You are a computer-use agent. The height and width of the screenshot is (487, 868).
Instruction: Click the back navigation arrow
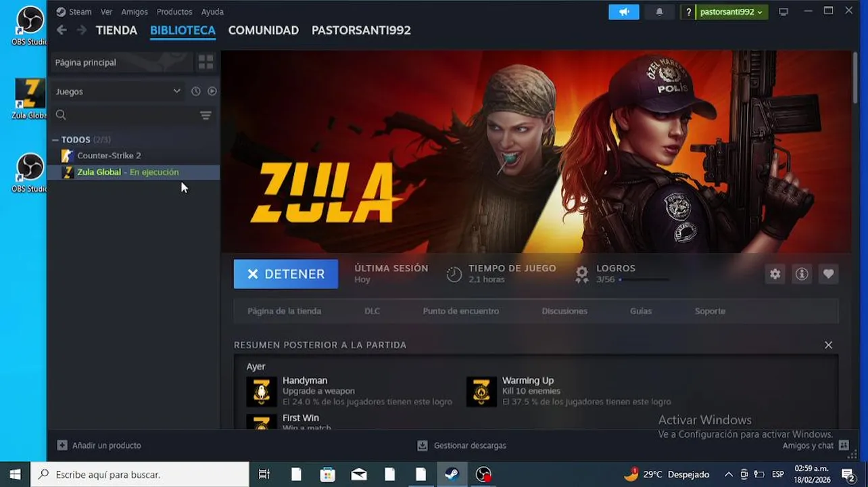coord(62,30)
